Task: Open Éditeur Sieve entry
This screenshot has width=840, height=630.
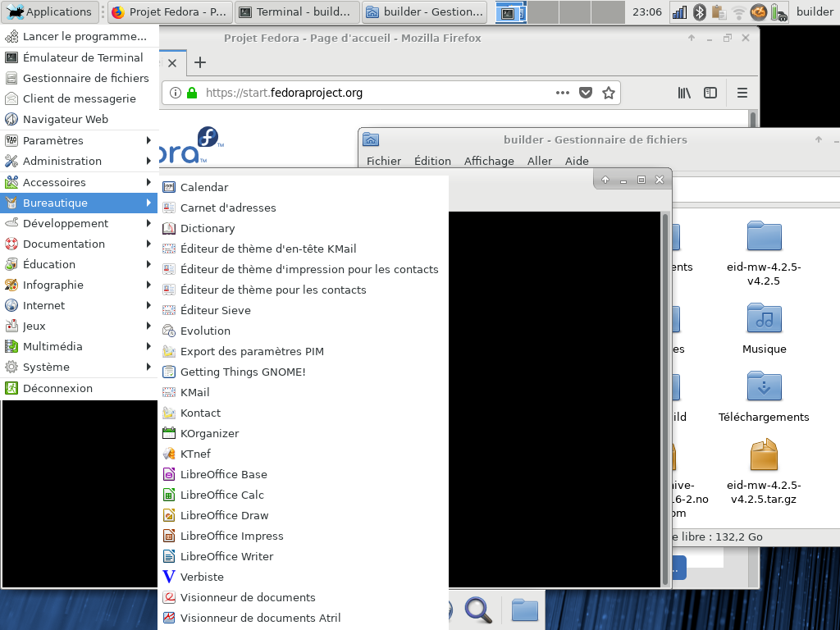Action: click(304, 310)
